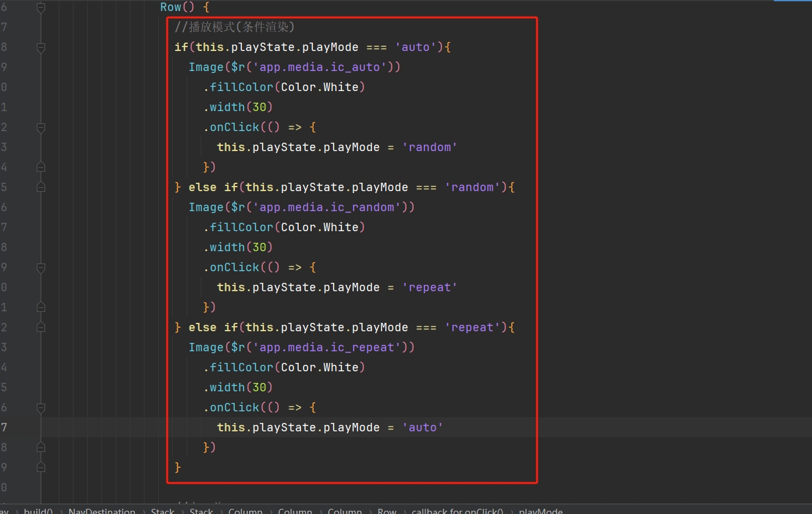
Task: Click the rightmost Column breadcrumb
Action: click(x=345, y=511)
